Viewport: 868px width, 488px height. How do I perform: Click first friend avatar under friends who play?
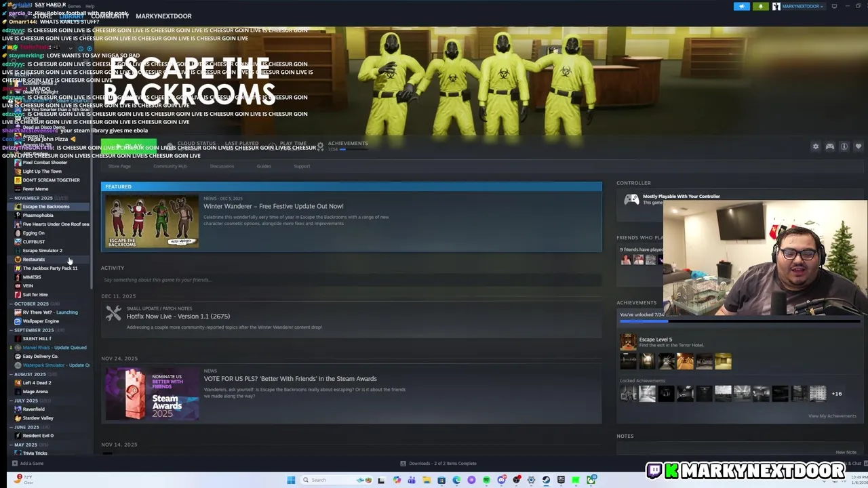click(x=625, y=260)
